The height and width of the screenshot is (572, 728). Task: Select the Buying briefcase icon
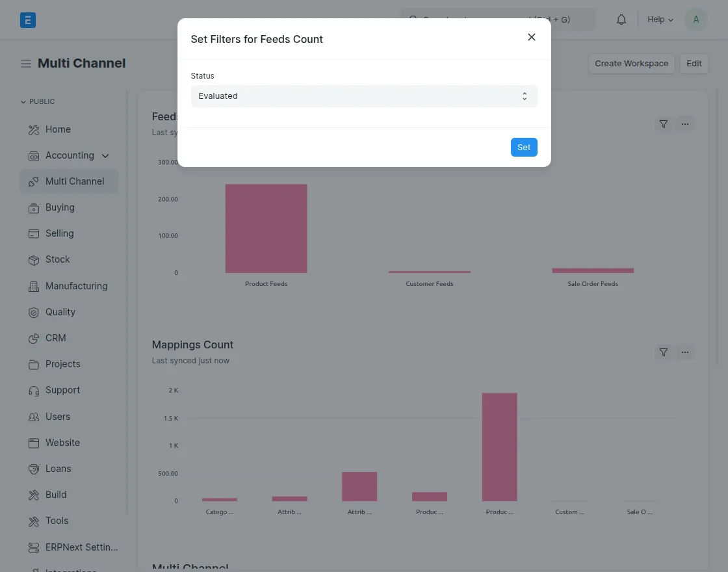pyautogui.click(x=34, y=207)
